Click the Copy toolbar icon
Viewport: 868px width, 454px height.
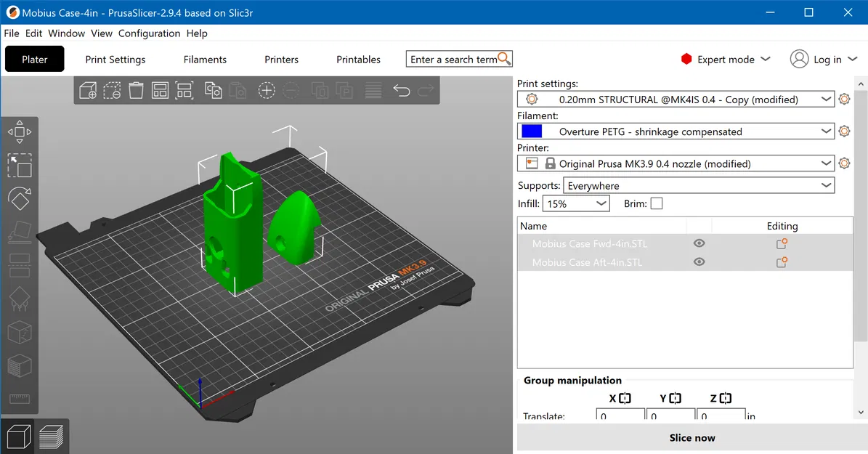click(213, 90)
